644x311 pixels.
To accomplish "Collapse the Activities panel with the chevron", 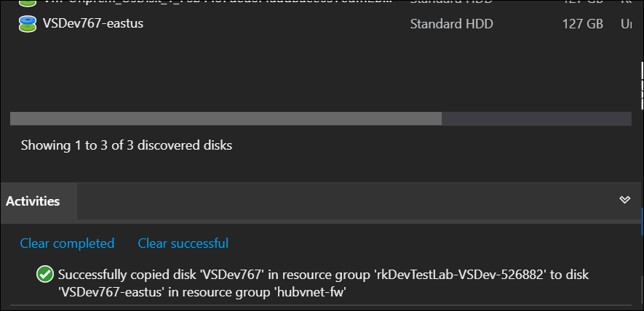I will 624,200.
